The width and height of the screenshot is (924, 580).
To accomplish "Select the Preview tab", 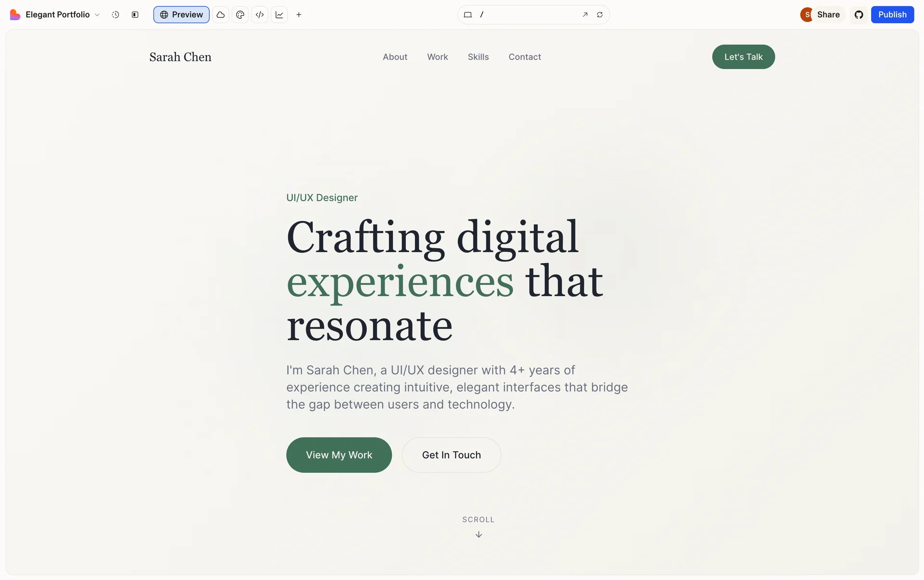I will click(x=181, y=15).
